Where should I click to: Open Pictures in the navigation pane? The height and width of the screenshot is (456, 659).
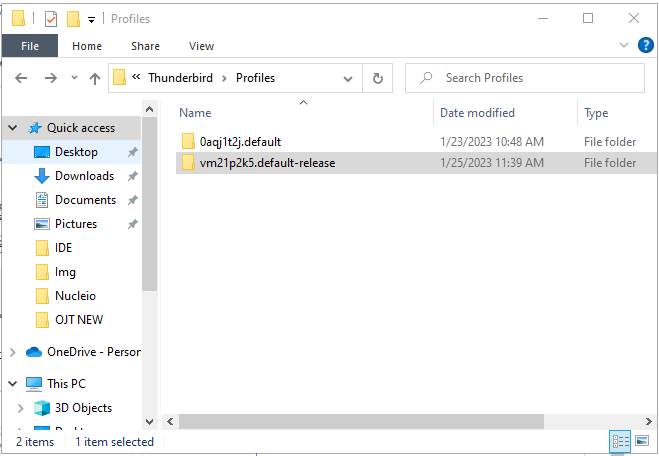(x=76, y=224)
